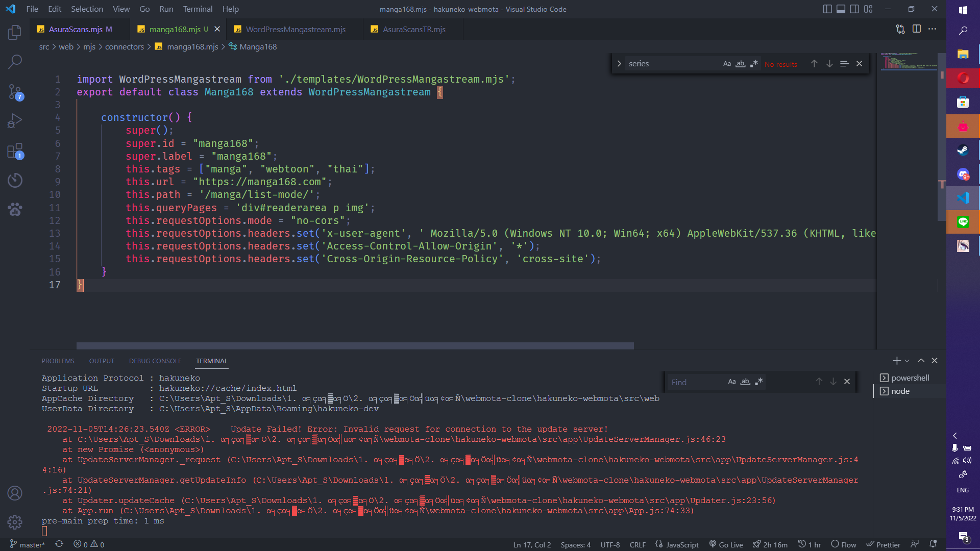Toggle Match Whole Word in the Find widget

tap(741, 63)
